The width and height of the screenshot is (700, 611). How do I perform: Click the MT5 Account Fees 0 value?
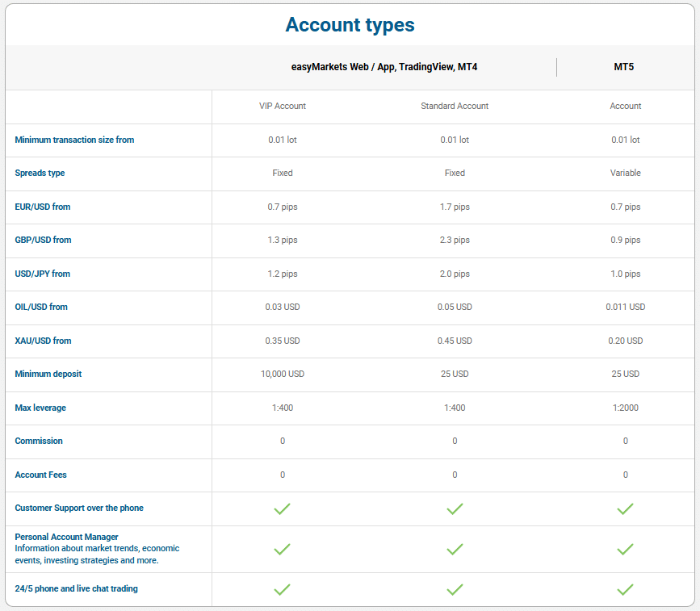pyautogui.click(x=626, y=475)
